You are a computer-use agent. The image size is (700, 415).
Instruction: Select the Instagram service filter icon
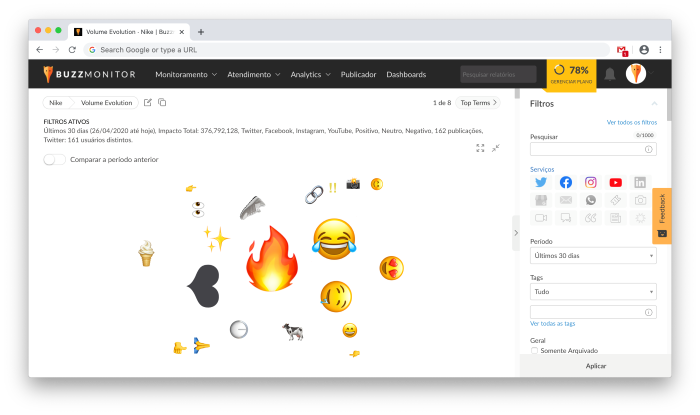[591, 182]
